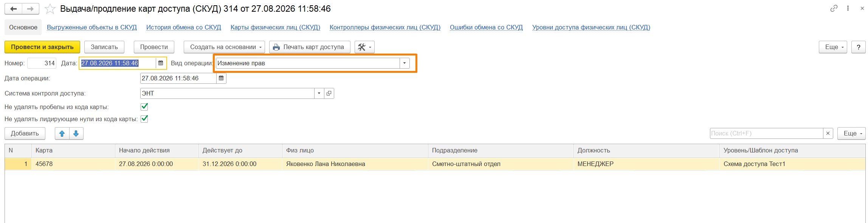Expand Вид операции dropdown list

pyautogui.click(x=405, y=63)
